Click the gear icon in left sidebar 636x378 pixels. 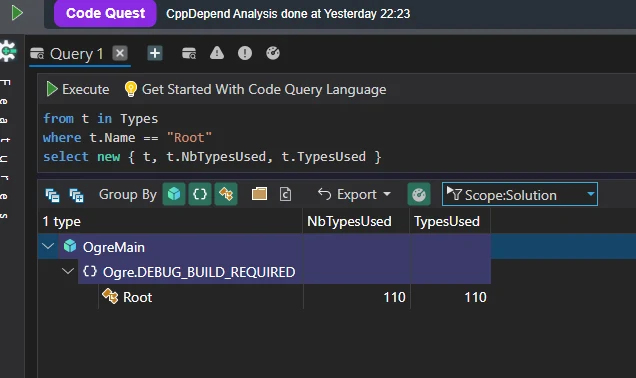click(x=9, y=52)
